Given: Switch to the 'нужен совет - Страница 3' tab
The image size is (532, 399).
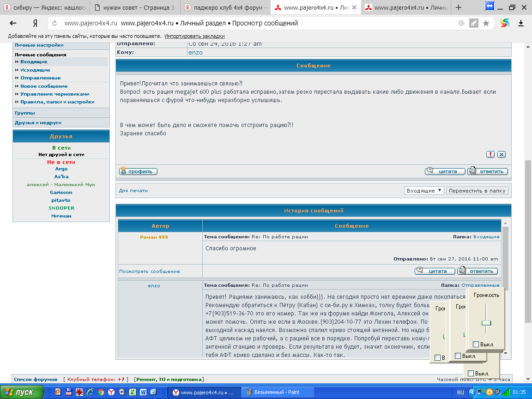Looking at the screenshot, I should click(x=135, y=7).
